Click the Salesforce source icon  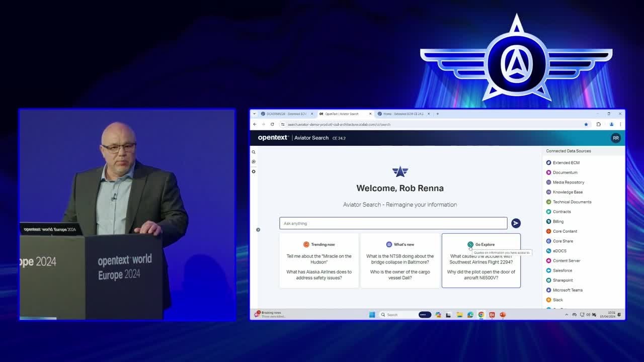[548, 270]
